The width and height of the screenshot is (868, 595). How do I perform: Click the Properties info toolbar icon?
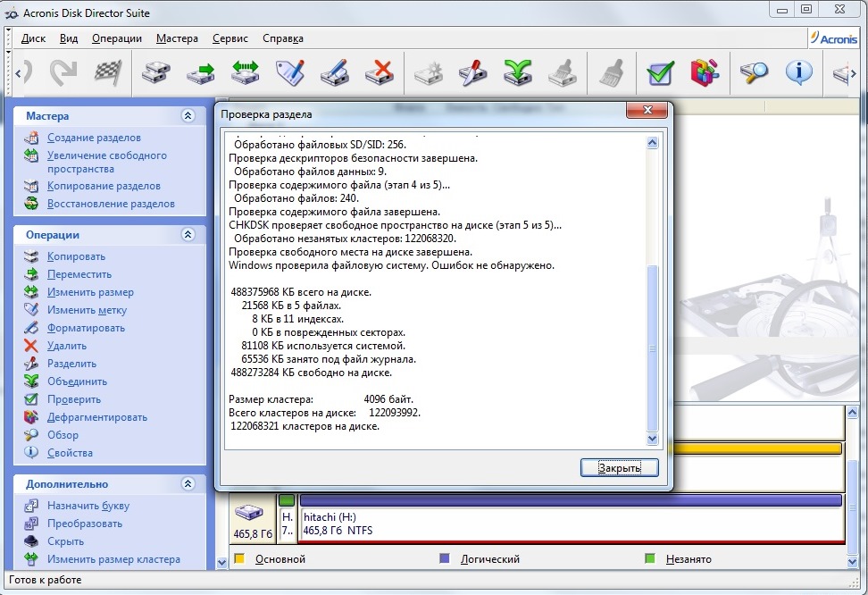(x=799, y=72)
